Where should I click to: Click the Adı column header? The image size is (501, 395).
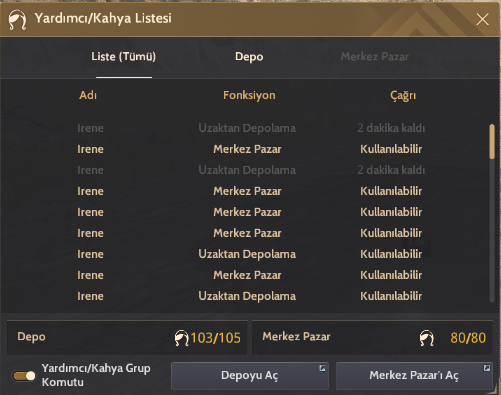(88, 95)
